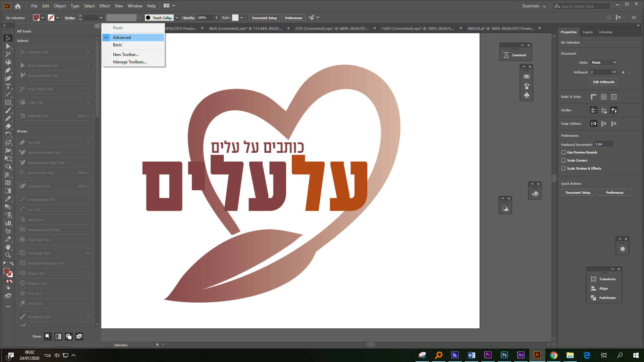644x362 pixels.
Task: Click the Document Setup button
Action: pyautogui.click(x=264, y=17)
